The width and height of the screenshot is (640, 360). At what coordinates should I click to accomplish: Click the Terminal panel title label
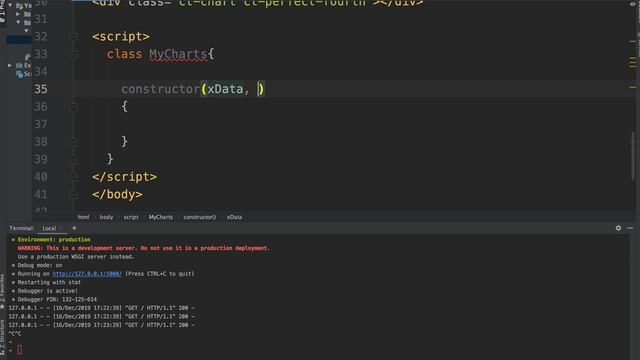(21, 229)
